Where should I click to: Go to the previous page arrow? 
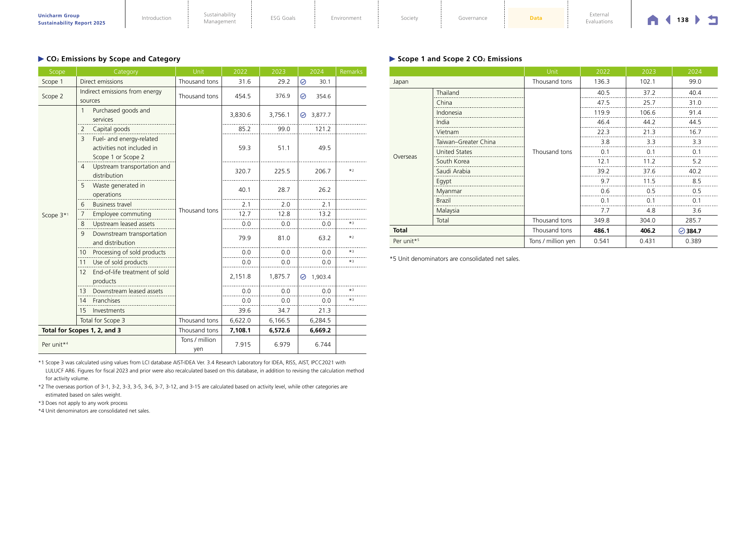(x=668, y=20)
